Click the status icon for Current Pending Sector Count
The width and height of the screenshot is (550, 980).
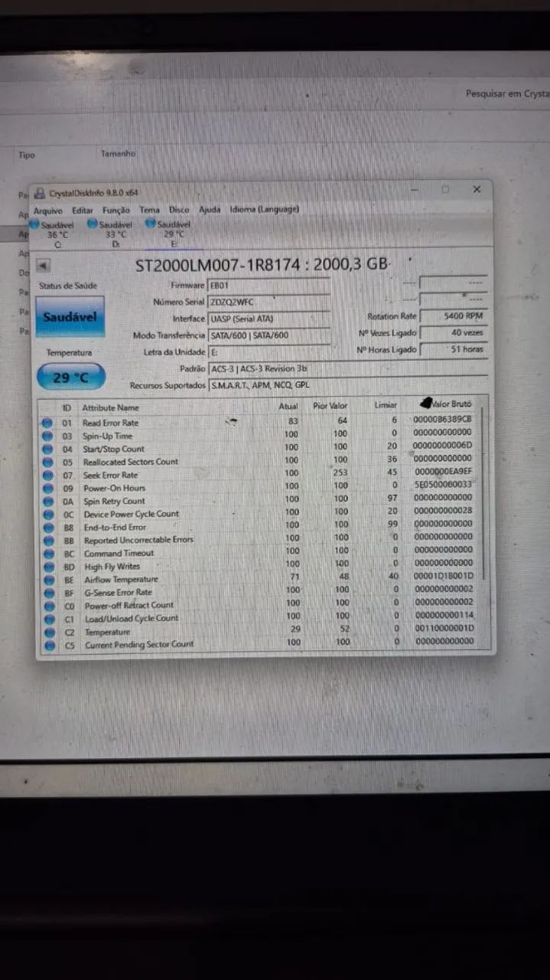pos(48,646)
